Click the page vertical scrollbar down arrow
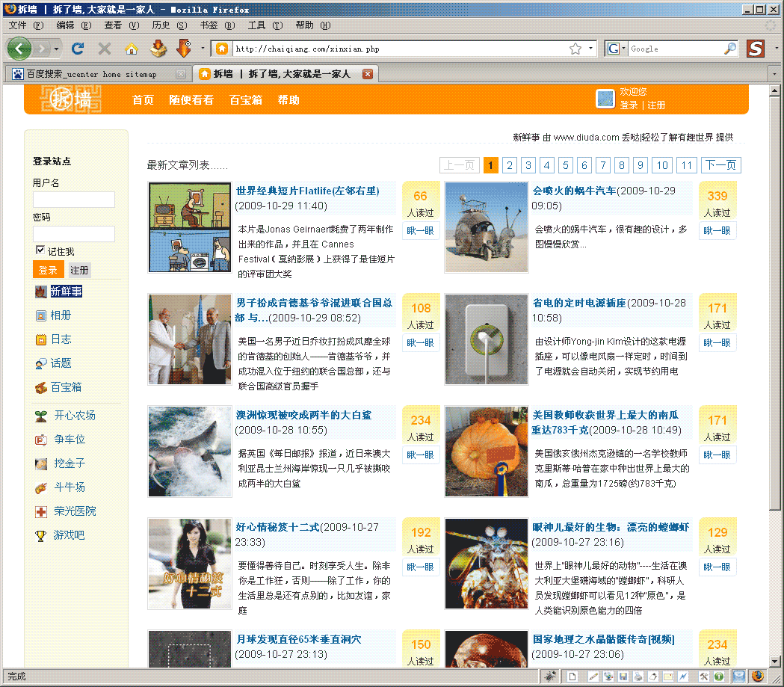The width and height of the screenshot is (784, 687). [x=774, y=662]
